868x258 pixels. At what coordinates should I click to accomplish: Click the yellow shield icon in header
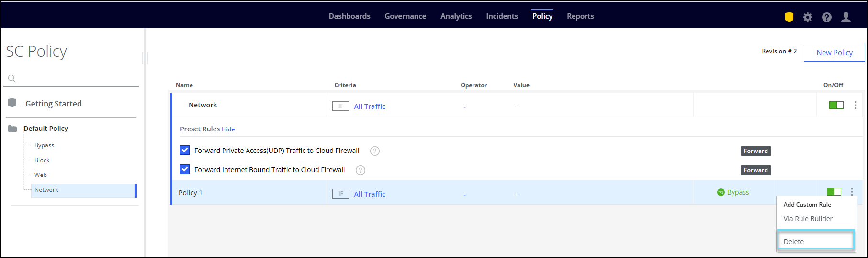click(789, 17)
